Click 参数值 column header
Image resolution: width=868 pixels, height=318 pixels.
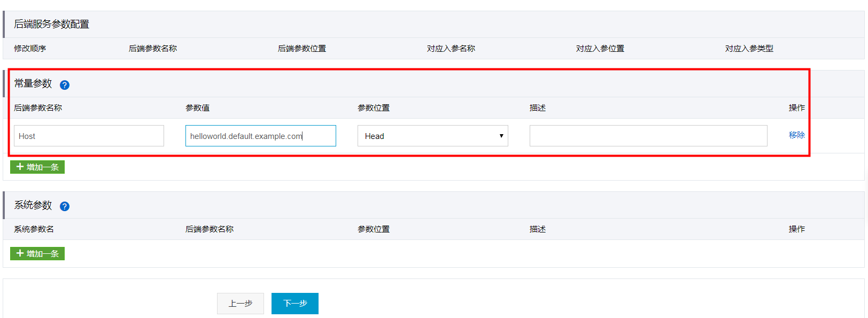click(198, 107)
